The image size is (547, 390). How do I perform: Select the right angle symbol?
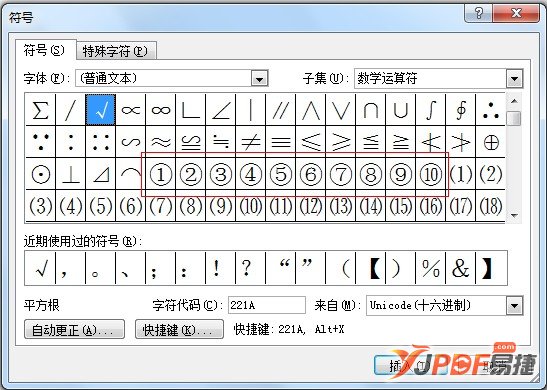point(190,110)
